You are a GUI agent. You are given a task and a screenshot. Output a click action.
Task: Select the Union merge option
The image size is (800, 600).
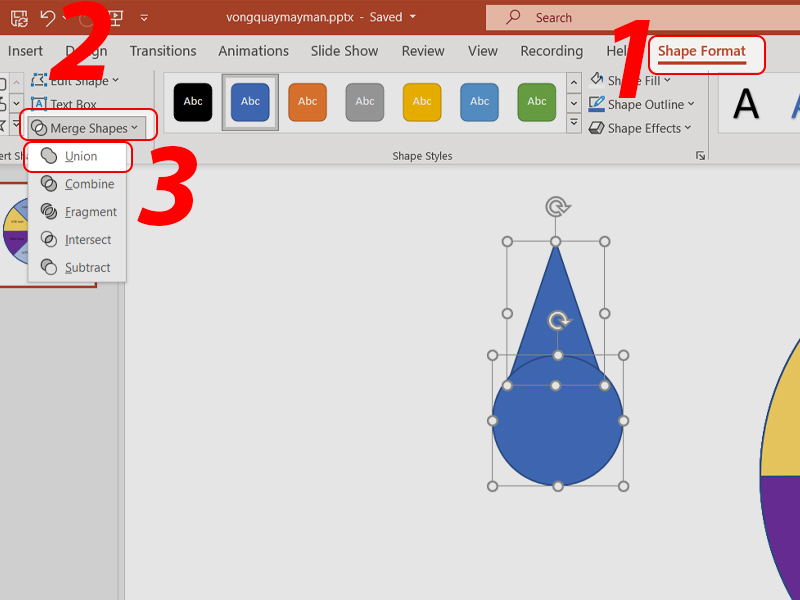80,156
